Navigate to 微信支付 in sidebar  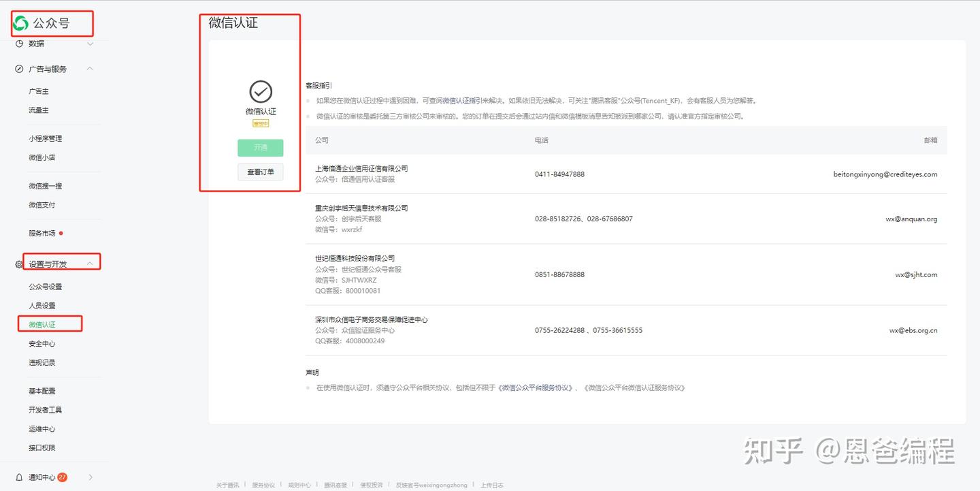[x=42, y=205]
